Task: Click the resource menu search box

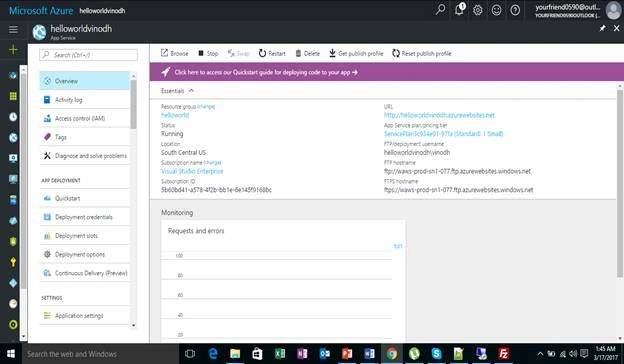Action: coord(88,55)
